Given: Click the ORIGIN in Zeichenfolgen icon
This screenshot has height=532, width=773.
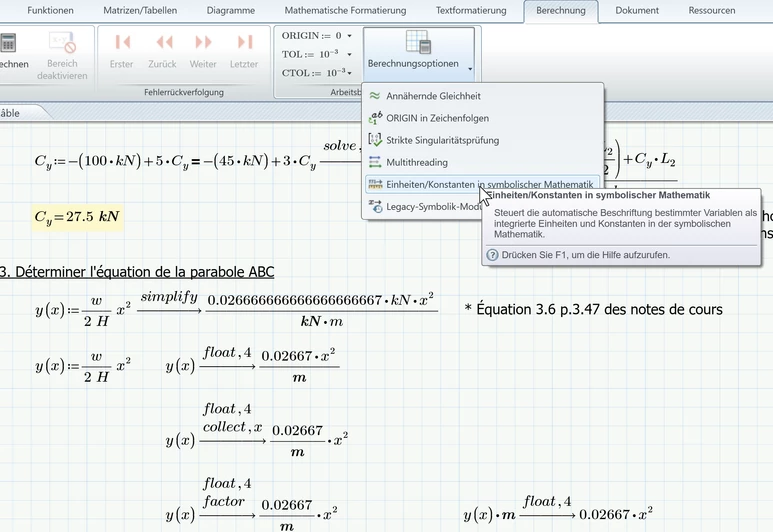Looking at the screenshot, I should click(375, 118).
